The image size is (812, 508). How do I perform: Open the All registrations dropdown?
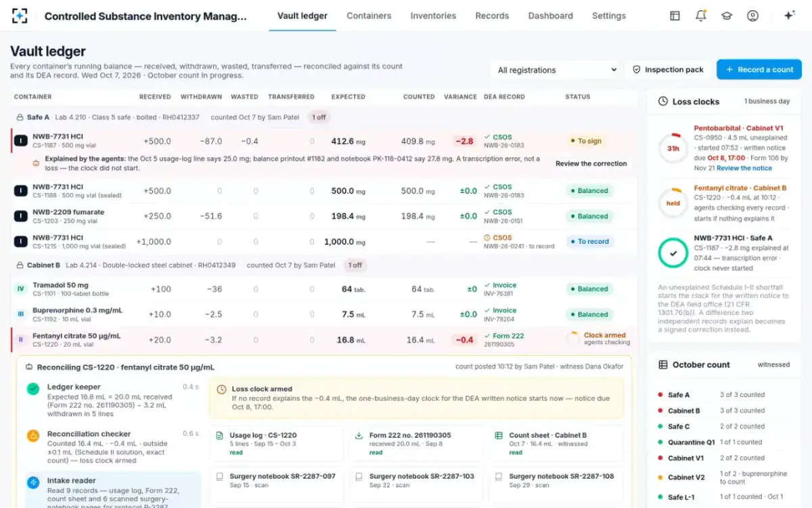pyautogui.click(x=556, y=70)
